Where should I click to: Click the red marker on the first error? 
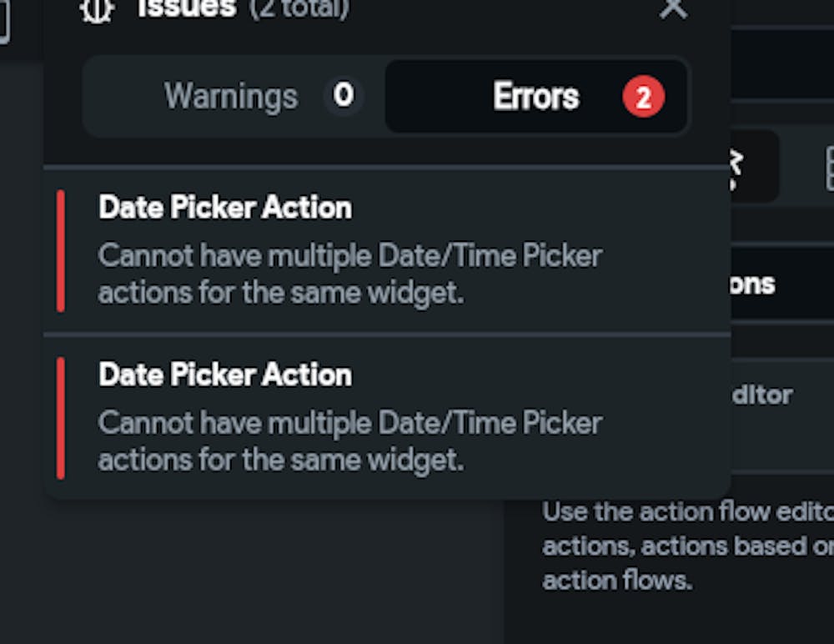click(x=61, y=250)
